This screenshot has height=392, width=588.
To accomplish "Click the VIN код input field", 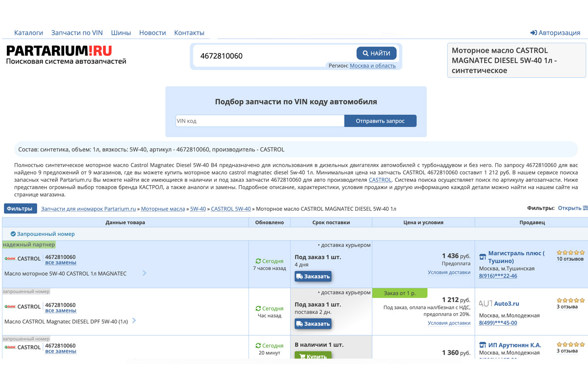I will (x=260, y=121).
